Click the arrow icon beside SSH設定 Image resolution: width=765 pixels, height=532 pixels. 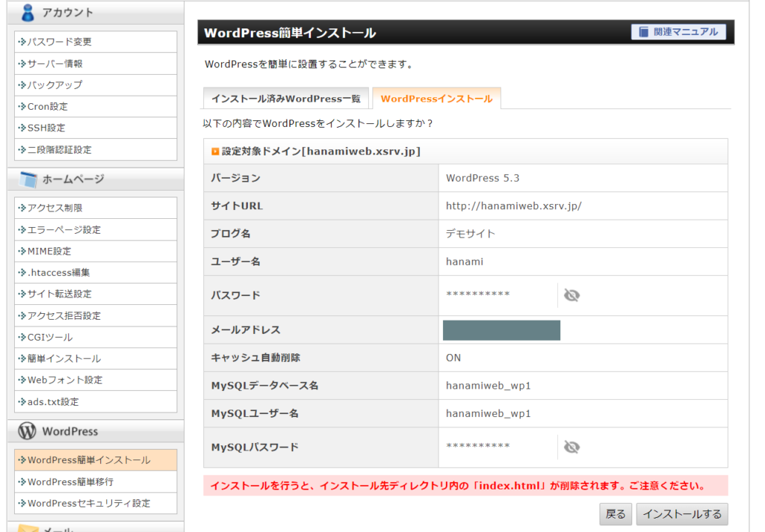[22, 128]
